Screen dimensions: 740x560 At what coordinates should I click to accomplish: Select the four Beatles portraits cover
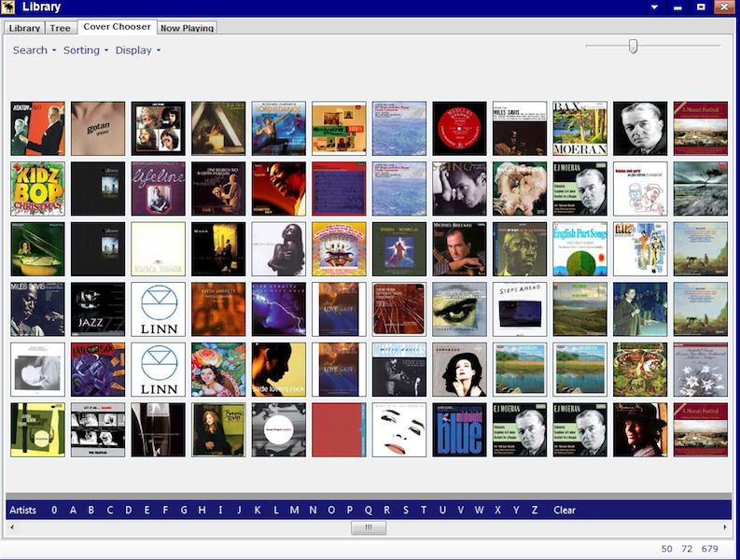pos(158,129)
